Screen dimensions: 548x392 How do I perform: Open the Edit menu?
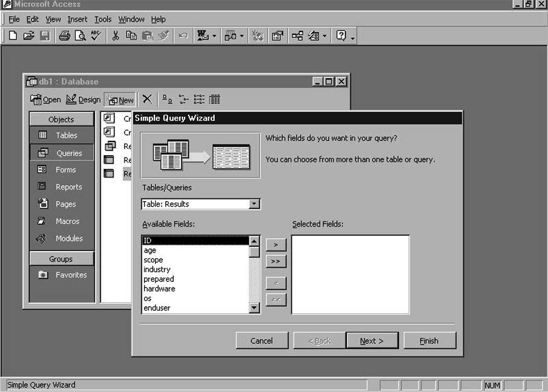click(32, 19)
